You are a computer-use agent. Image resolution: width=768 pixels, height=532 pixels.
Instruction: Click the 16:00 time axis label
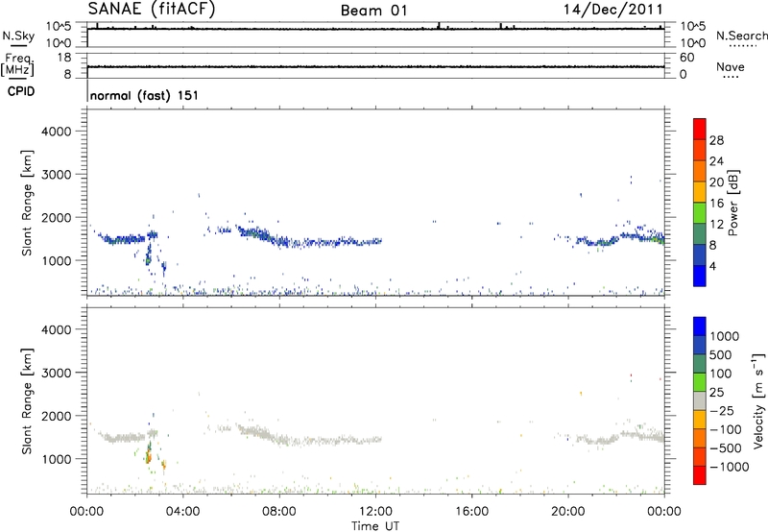pyautogui.click(x=471, y=512)
